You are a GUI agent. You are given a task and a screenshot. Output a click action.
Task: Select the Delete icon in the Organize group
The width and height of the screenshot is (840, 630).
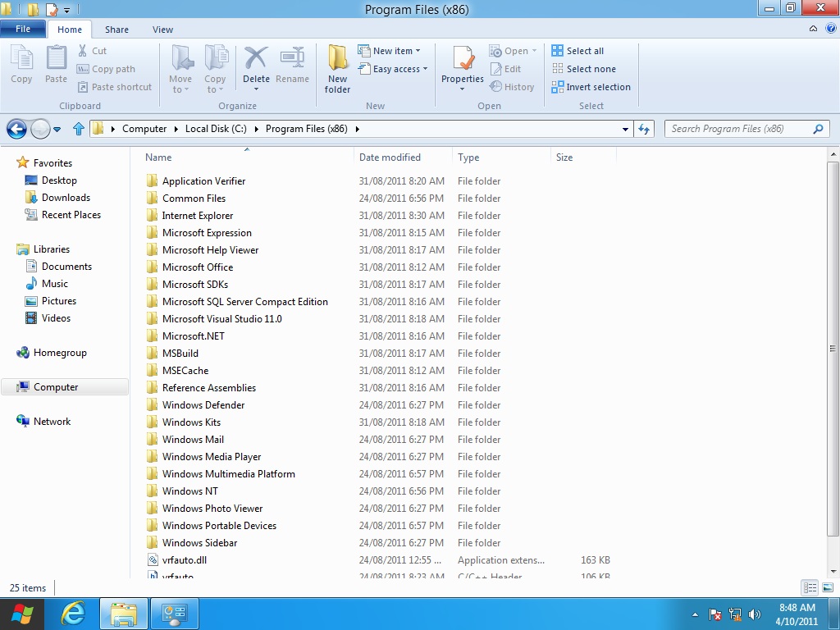click(256, 62)
